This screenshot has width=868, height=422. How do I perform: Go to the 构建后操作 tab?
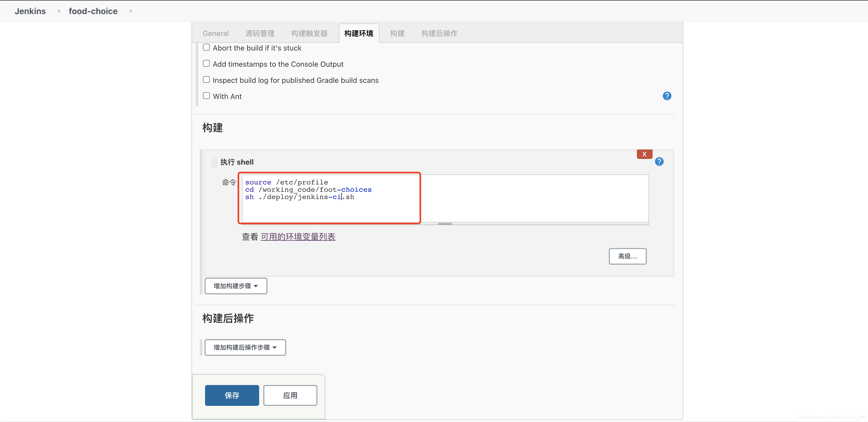click(439, 33)
